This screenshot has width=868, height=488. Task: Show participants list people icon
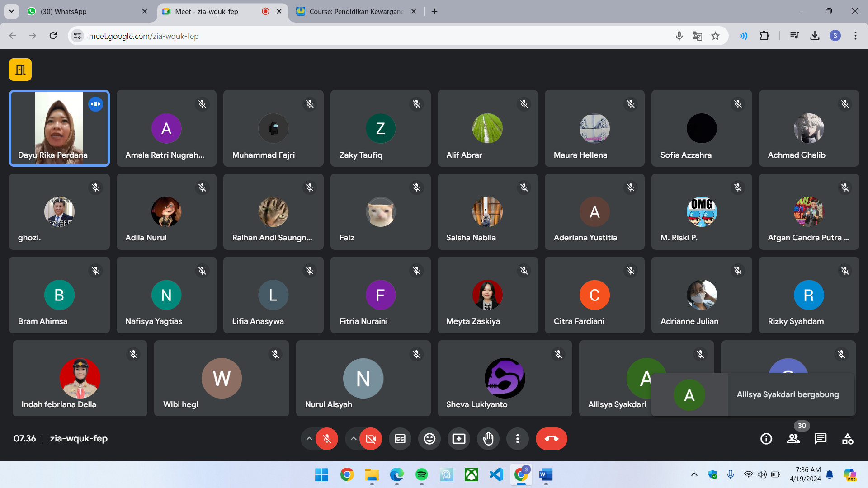point(793,439)
